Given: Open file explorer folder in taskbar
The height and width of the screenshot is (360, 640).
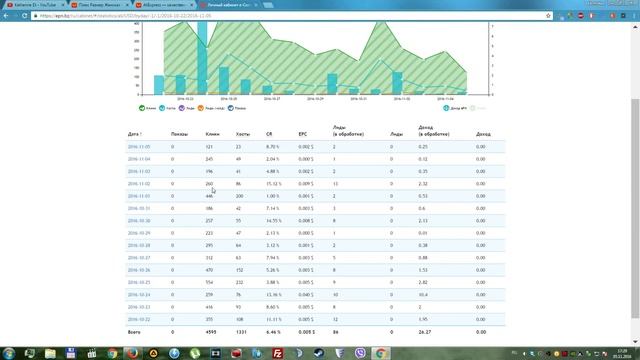Looking at the screenshot, I should pyautogui.click(x=50, y=353).
